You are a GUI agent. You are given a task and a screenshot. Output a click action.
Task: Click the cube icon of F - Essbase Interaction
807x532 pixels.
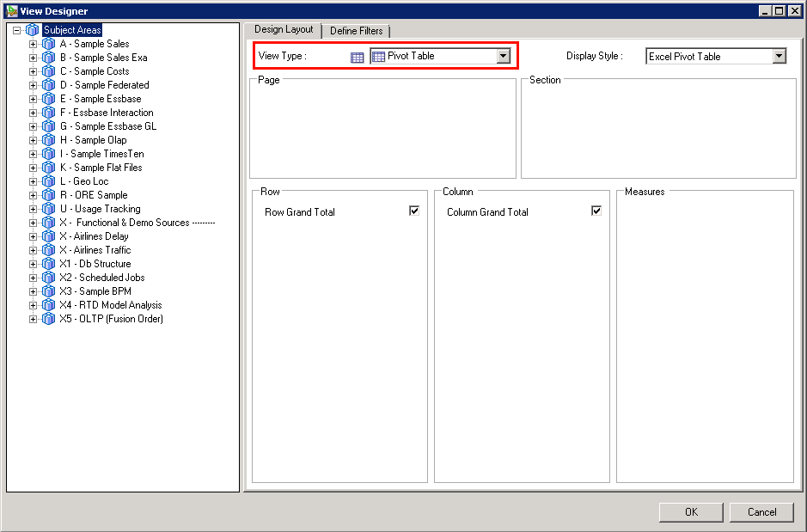click(48, 113)
